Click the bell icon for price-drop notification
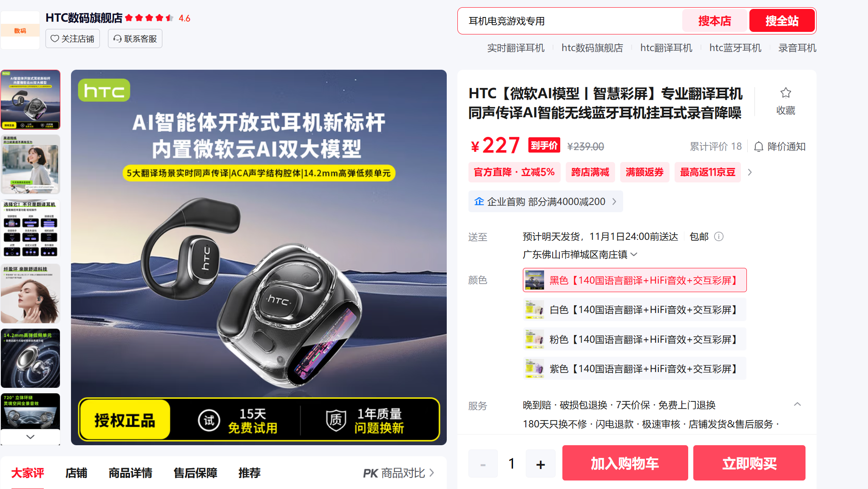 click(758, 147)
